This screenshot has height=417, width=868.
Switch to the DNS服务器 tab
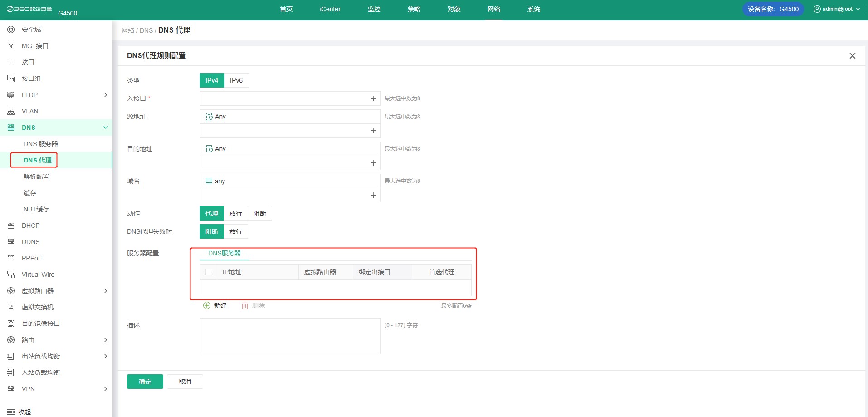coord(224,253)
